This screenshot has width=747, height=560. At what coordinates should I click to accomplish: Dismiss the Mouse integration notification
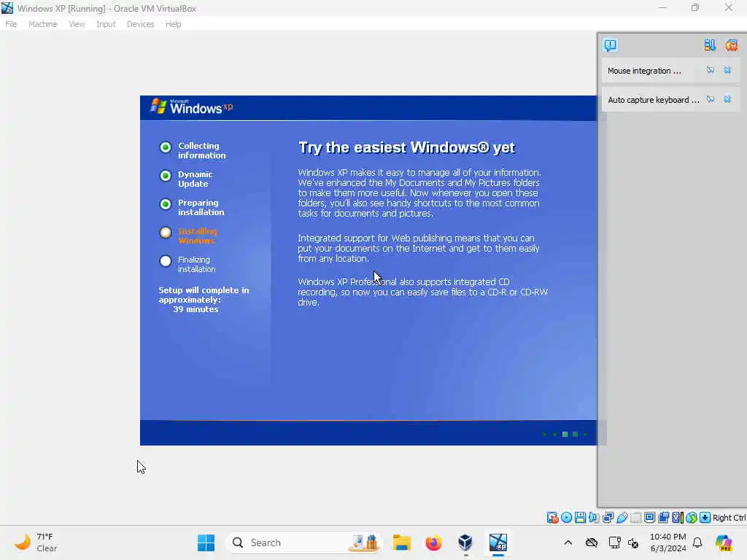coord(727,71)
